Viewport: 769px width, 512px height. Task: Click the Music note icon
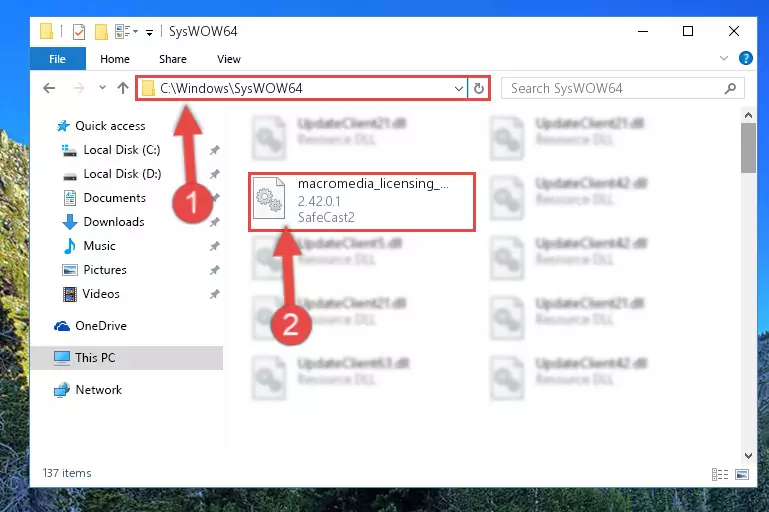70,246
